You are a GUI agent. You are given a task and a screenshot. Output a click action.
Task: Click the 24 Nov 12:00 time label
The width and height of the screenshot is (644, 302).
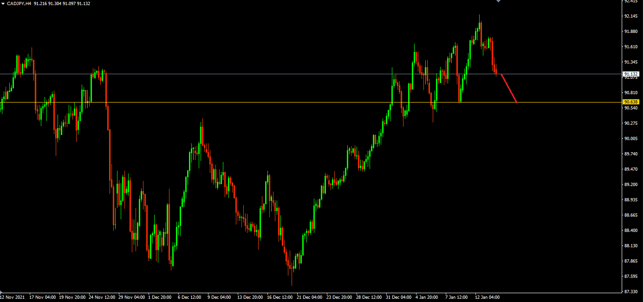[102, 297]
